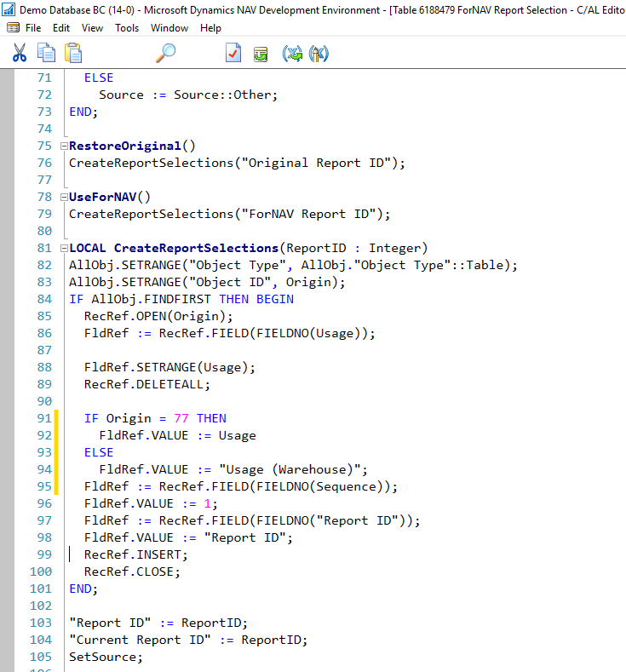The image size is (626, 672).
Task: Click '"Usage (Warehouse)";' assignment line
Action: (x=233, y=469)
